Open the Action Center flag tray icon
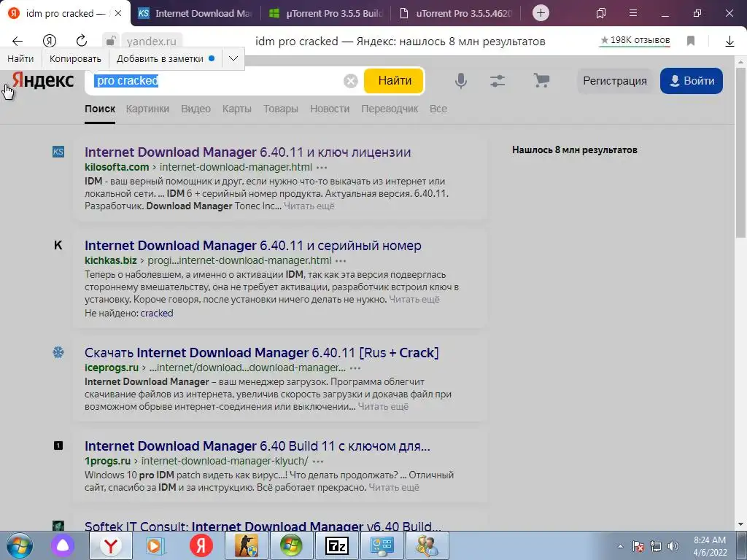The height and width of the screenshot is (560, 747). (638, 546)
